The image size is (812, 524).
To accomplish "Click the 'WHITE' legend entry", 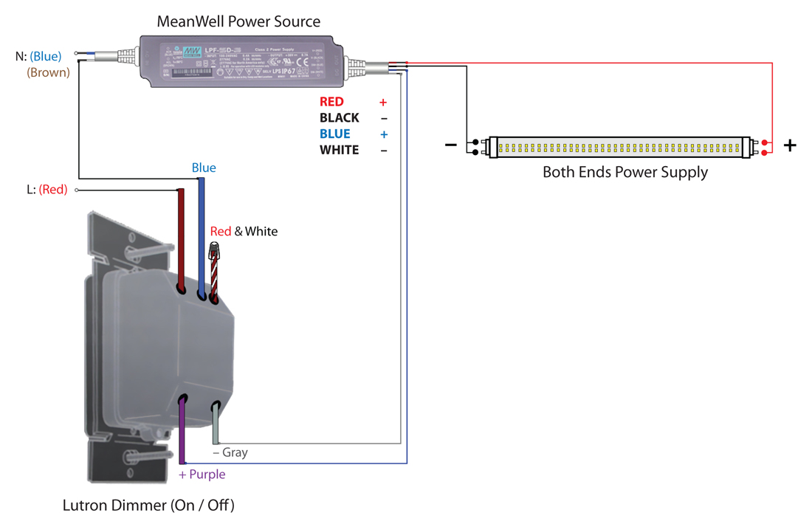I will pyautogui.click(x=340, y=150).
